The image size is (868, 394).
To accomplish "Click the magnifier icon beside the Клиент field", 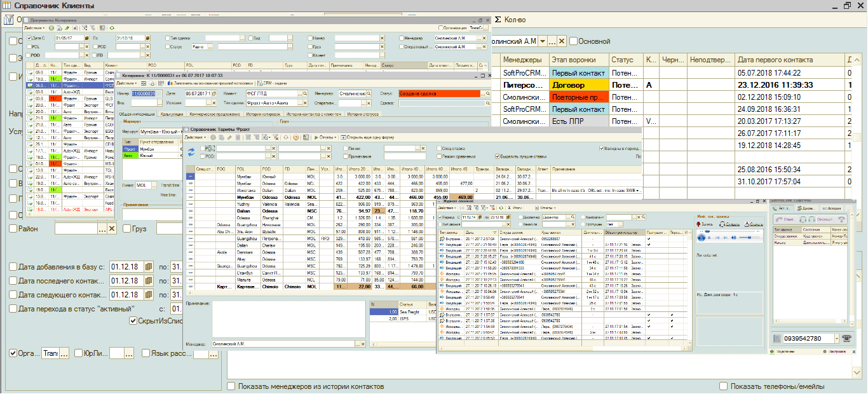I will click(x=306, y=93).
